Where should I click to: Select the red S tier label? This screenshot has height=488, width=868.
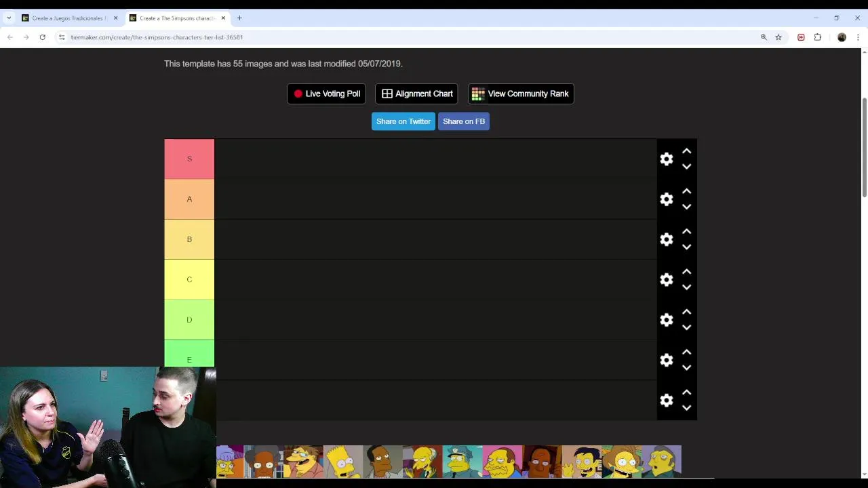click(x=189, y=159)
